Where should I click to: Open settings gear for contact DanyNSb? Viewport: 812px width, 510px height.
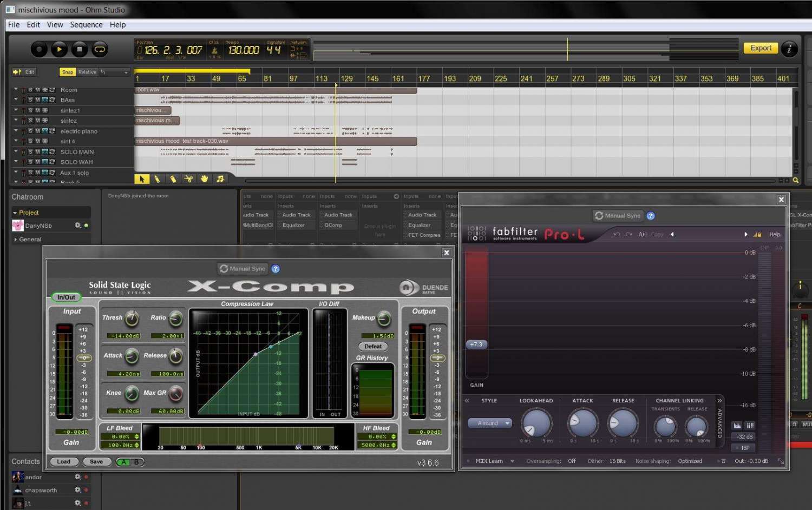tap(77, 225)
